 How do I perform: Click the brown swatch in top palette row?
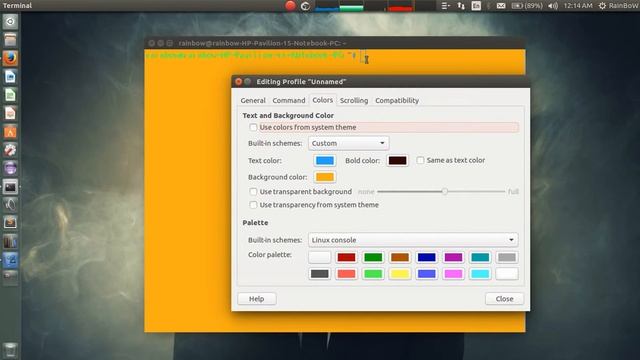(x=400, y=257)
